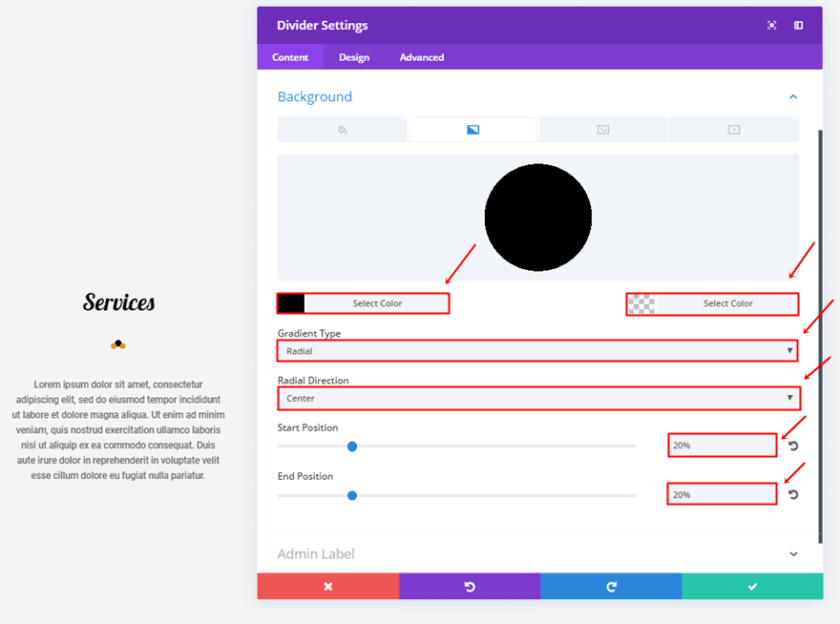Click the snap modal to sidebar icon
The height and width of the screenshot is (624, 840).
pos(799,26)
